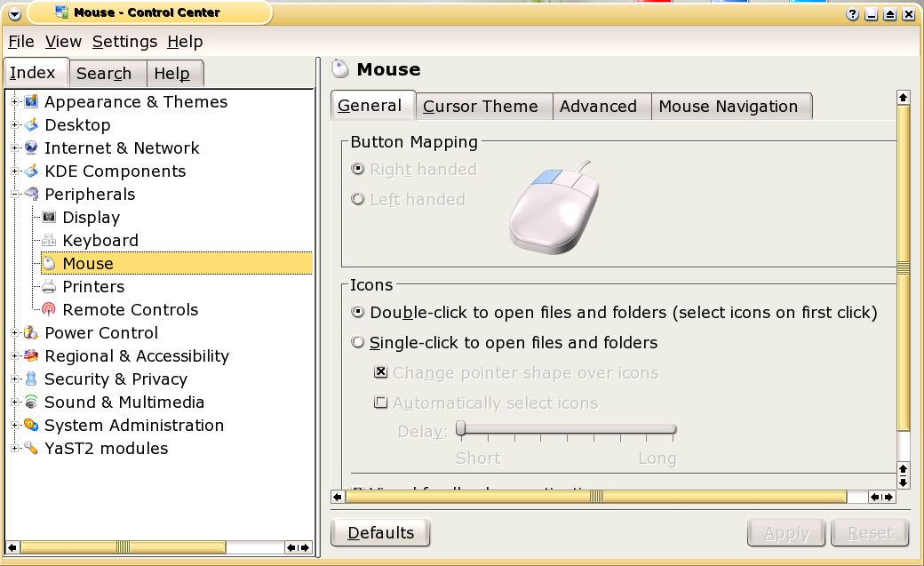Select Right handed button mapping

[358, 169]
